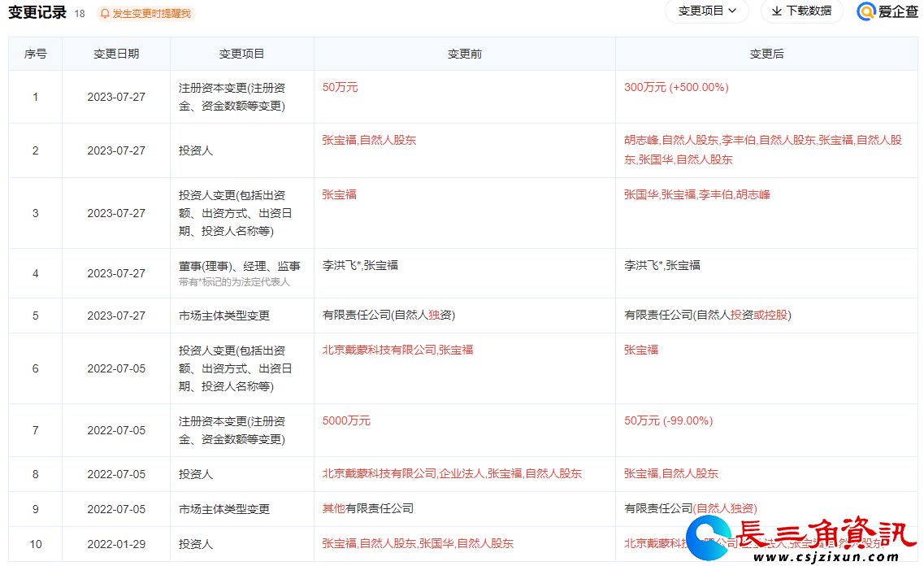Viewport: 924px width, 566px height.
Task: Click the bell icon beside the reminder text
Action: point(105,14)
